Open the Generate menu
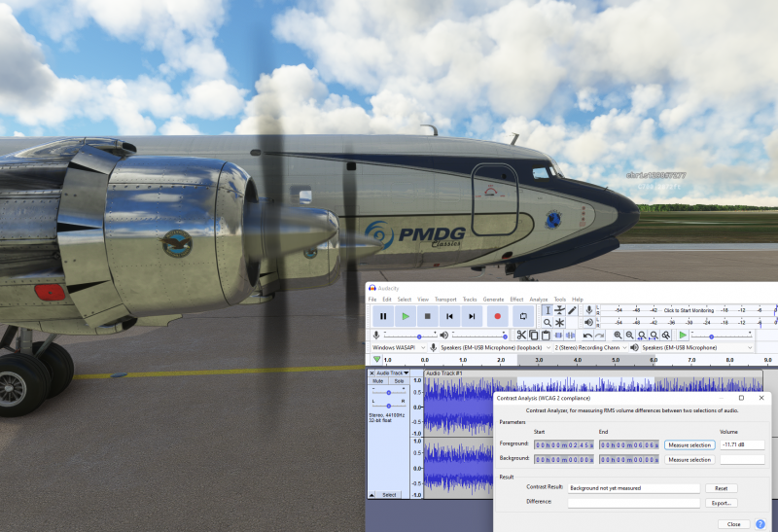Screen dimensions: 778x532 click(493, 300)
